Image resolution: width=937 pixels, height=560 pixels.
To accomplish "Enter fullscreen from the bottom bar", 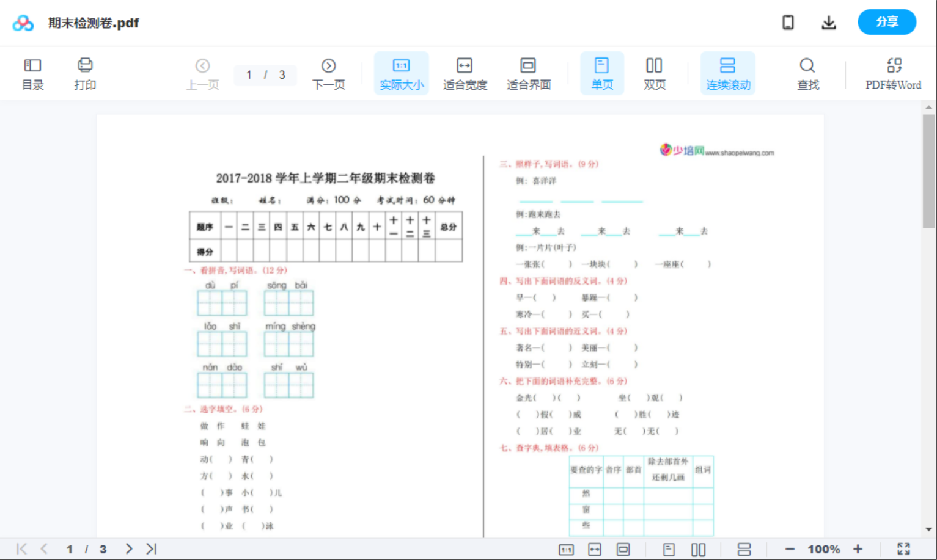I will [x=903, y=549].
